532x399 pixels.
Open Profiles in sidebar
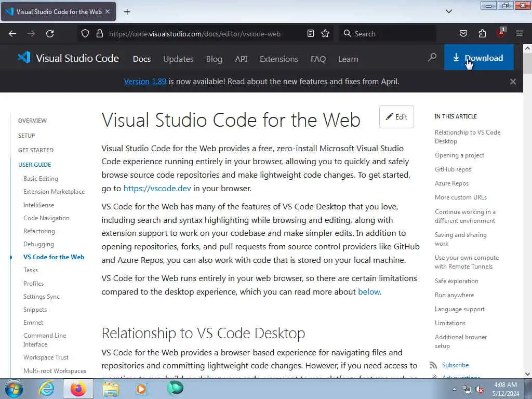[34, 284]
